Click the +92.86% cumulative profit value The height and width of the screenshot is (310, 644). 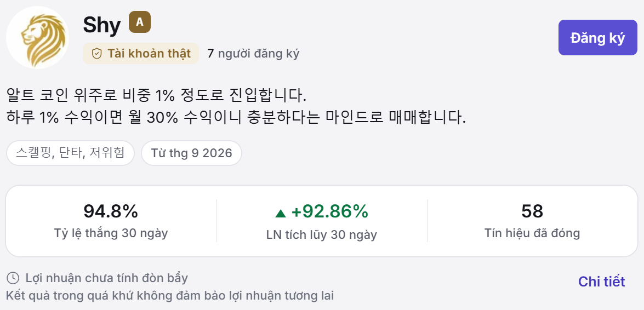pyautogui.click(x=330, y=211)
